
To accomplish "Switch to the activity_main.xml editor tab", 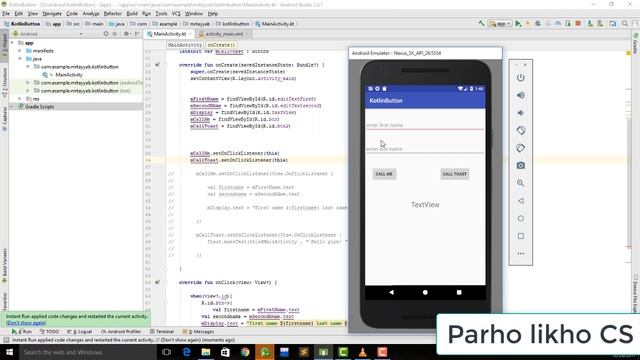I will (224, 34).
